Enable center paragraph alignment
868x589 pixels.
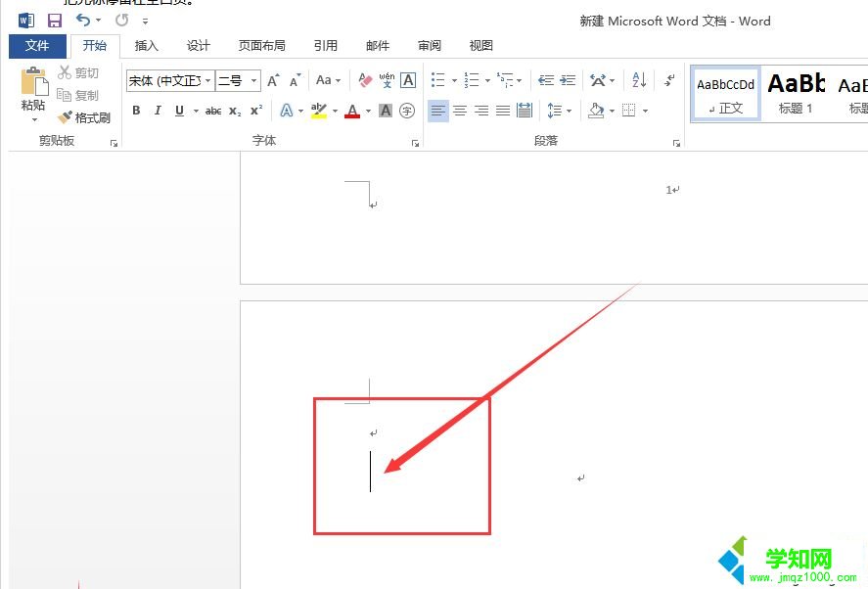pyautogui.click(x=460, y=111)
